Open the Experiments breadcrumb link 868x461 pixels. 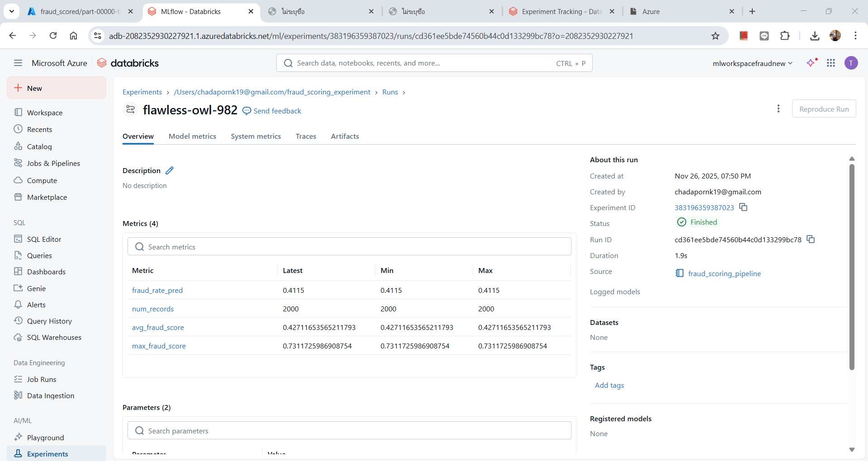point(142,92)
